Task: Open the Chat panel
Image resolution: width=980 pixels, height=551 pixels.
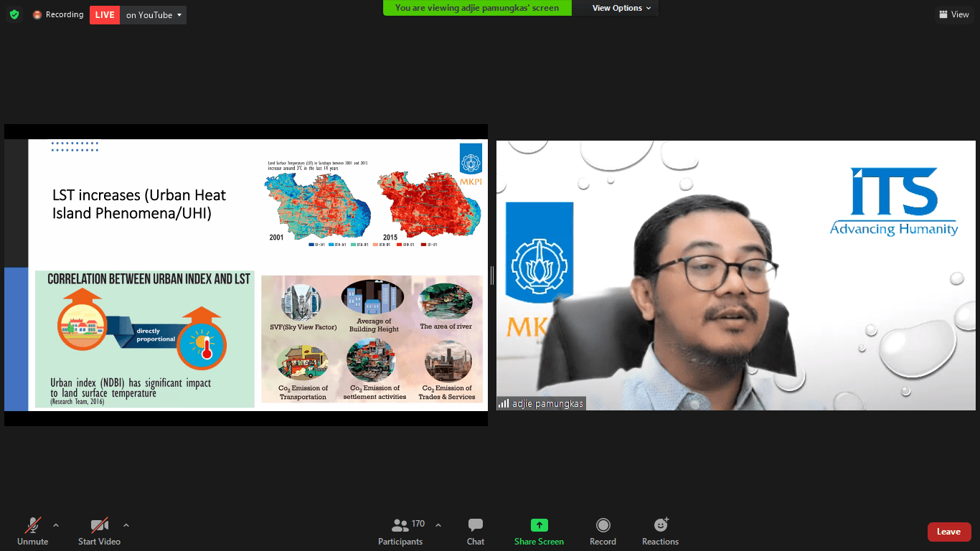Action: click(475, 532)
